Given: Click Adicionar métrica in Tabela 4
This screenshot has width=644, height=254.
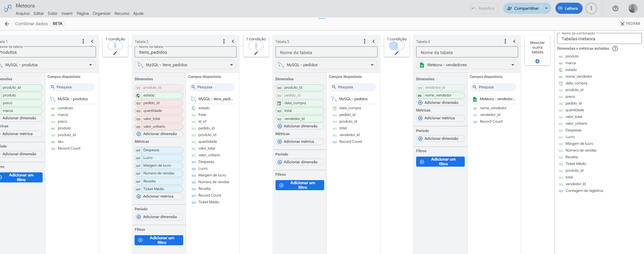Looking at the screenshot, I should click(x=440, y=118).
